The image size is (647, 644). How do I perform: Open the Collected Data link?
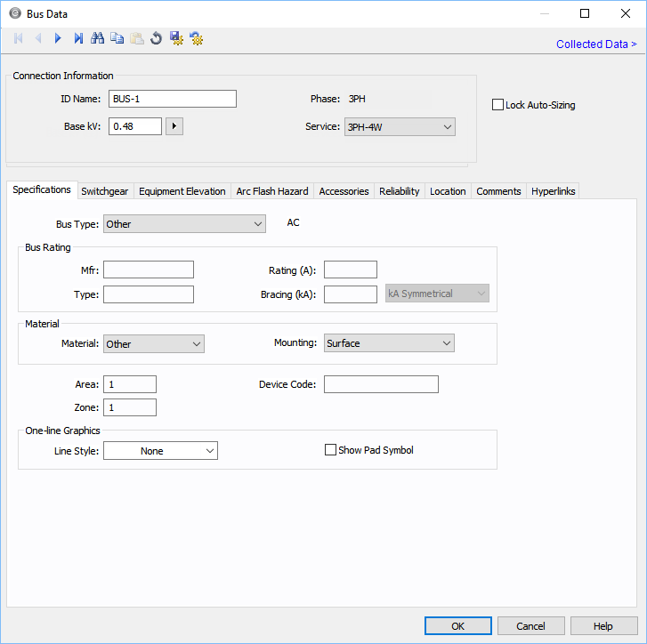[x=596, y=44]
